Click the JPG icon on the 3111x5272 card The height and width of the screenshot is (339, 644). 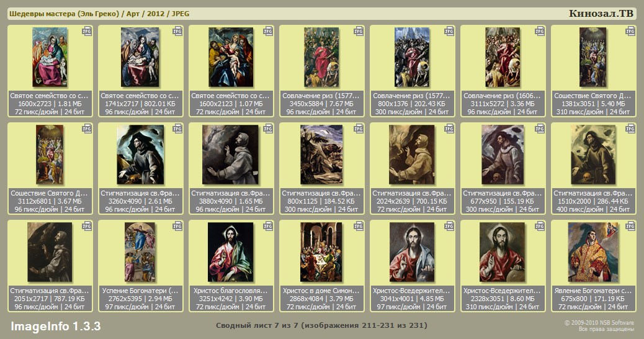(x=540, y=32)
